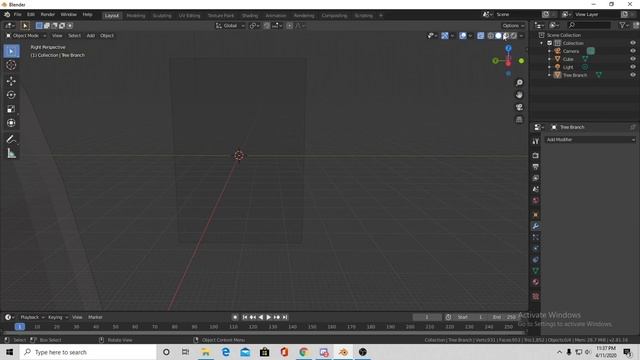Toggle snapping magnet in header
This screenshot has height=360, width=640.
pos(267,26)
